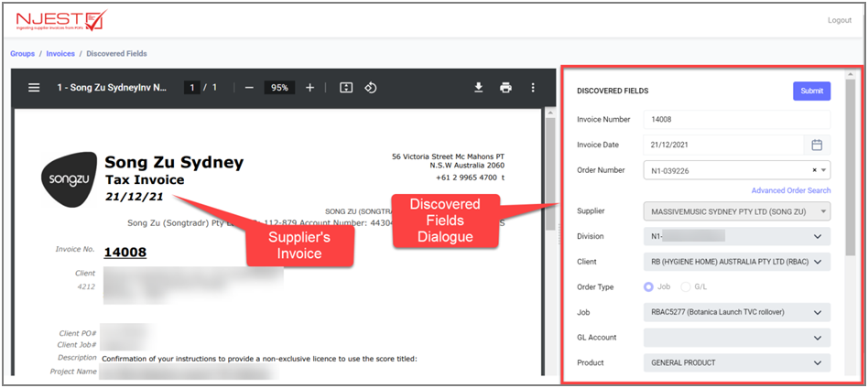This screenshot has width=868, height=388.
Task: Click the Invoice Date field
Action: pos(723,145)
